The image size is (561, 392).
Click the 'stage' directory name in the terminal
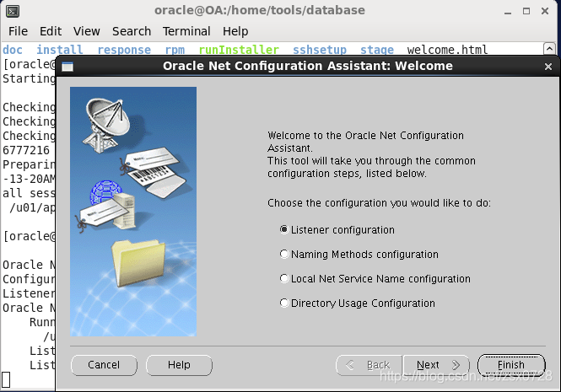377,50
